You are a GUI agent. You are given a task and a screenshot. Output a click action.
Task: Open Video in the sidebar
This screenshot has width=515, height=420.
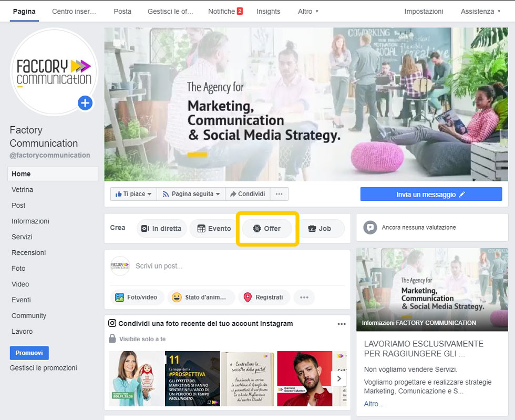(x=20, y=284)
